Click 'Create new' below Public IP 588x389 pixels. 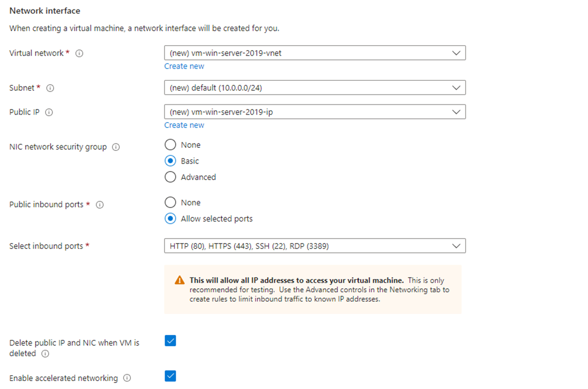(184, 125)
